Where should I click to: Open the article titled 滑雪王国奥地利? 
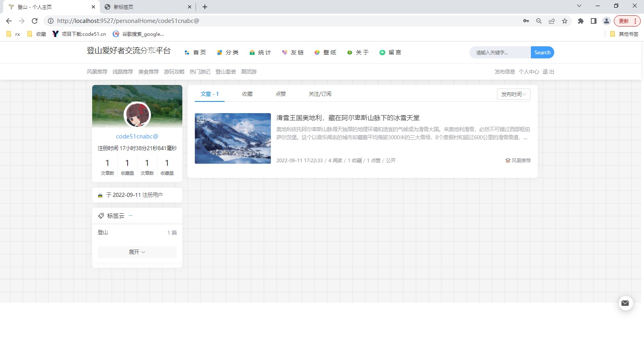[x=348, y=118]
